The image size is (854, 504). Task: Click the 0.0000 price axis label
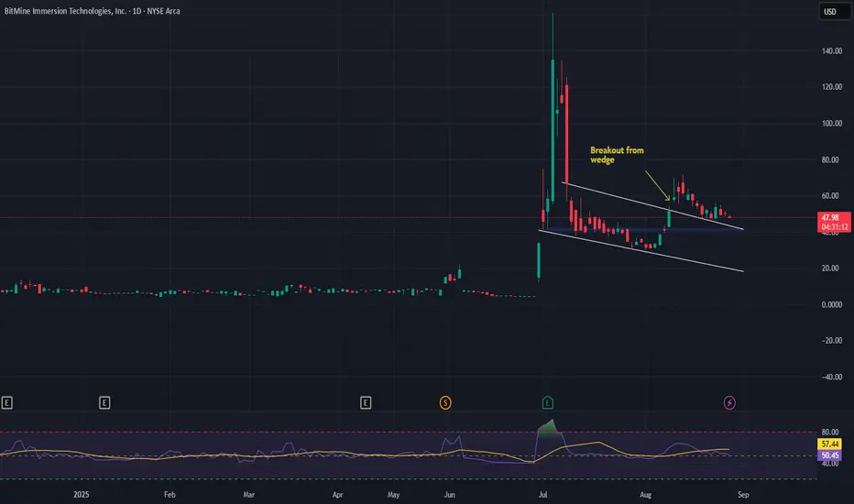[x=832, y=304]
